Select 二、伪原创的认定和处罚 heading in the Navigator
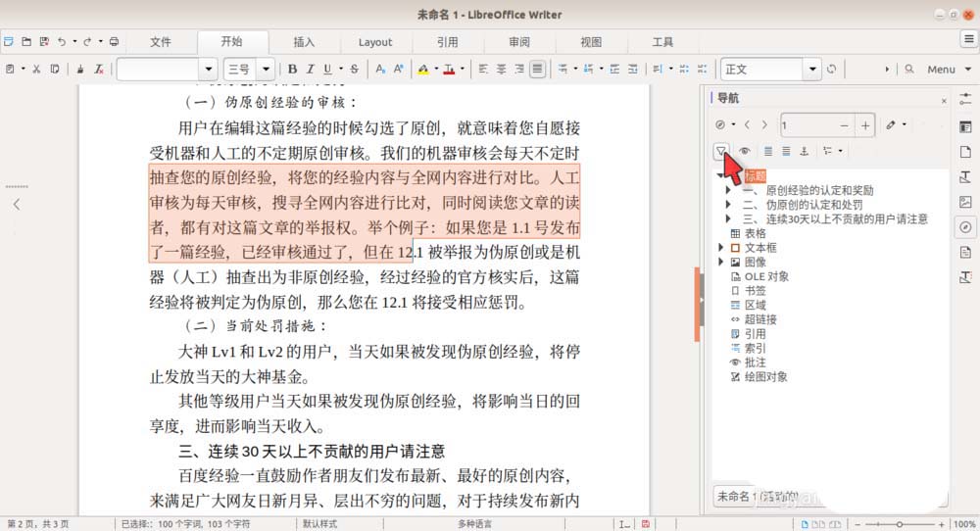The height and width of the screenshot is (531, 980). pyautogui.click(x=801, y=205)
